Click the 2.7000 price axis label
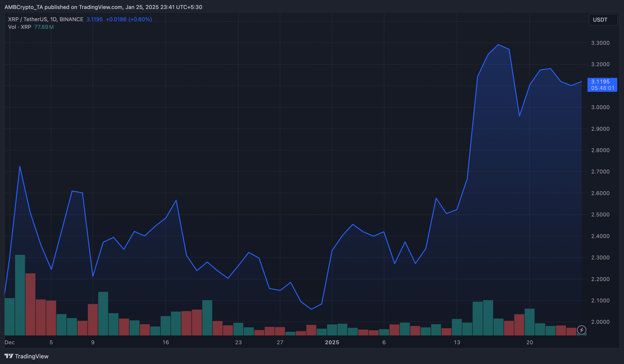Screen dimensions: 624x364 [x=600, y=172]
